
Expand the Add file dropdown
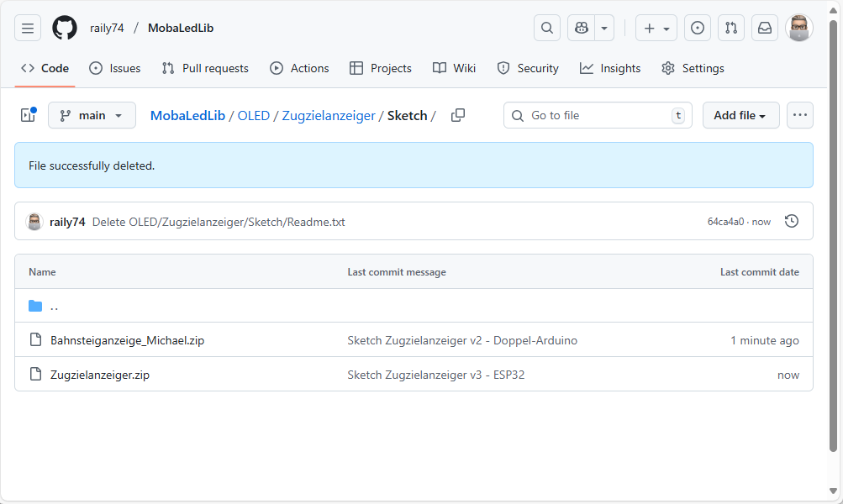tap(740, 115)
